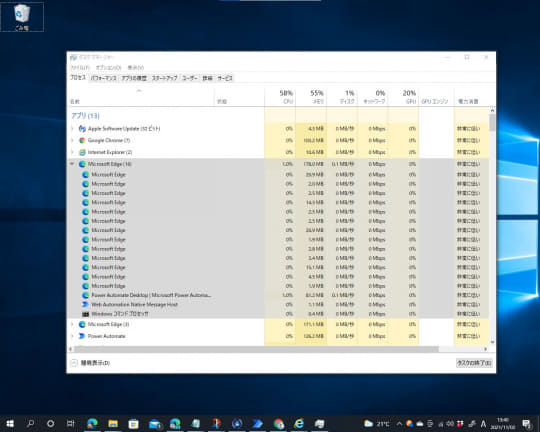Click the Task Manager title bar icon
This screenshot has width=540, height=432.
[x=73, y=58]
